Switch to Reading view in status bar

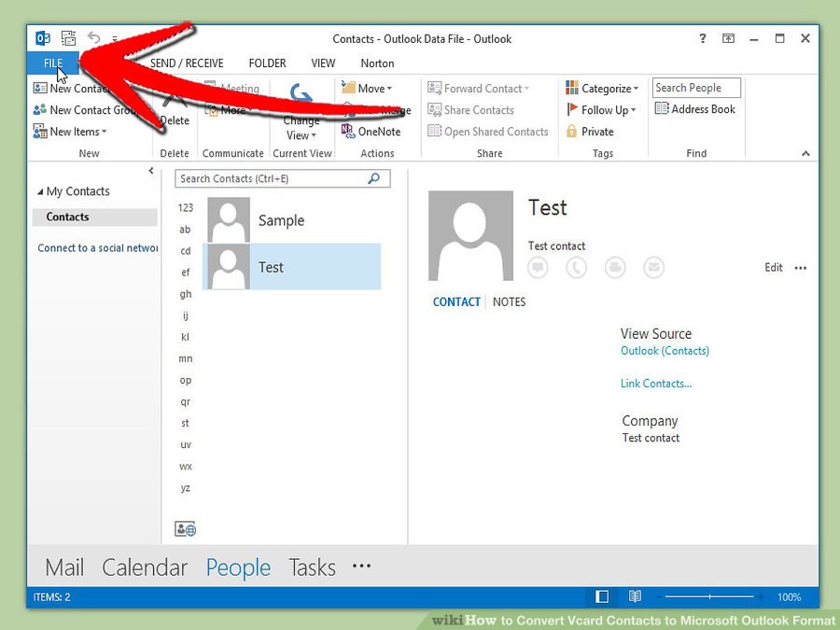point(635,596)
